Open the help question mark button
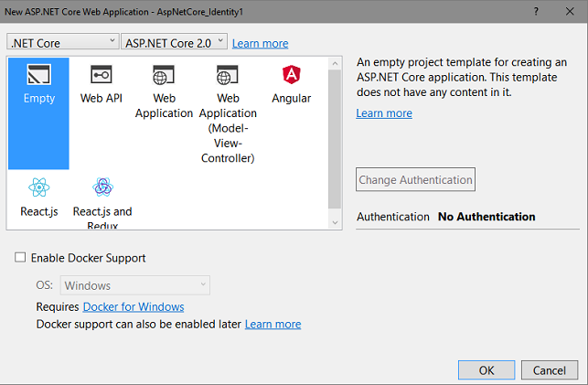This screenshot has height=385, width=588. (536, 11)
